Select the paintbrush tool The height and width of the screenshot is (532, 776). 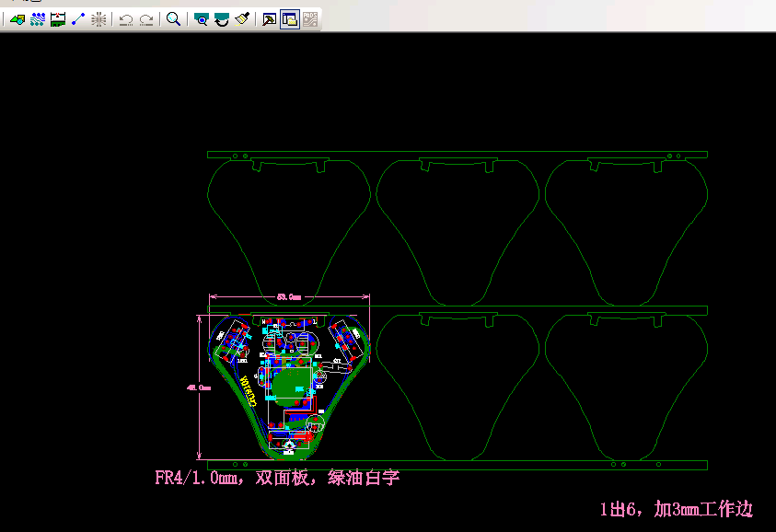[242, 18]
